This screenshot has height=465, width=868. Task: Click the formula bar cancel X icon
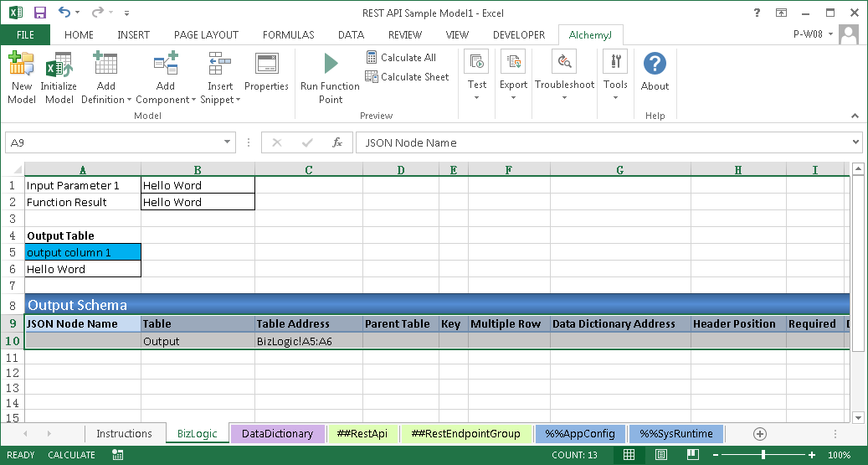click(x=277, y=142)
